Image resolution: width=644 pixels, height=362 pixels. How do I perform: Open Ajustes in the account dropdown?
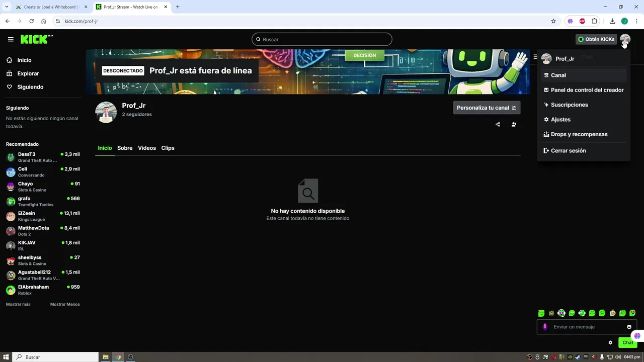[x=584, y=120]
